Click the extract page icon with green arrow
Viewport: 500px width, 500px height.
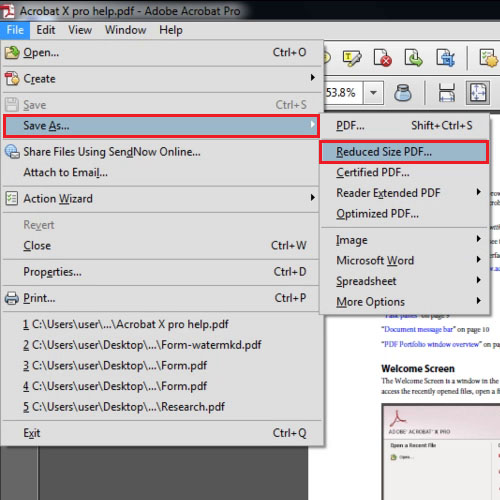click(x=414, y=58)
